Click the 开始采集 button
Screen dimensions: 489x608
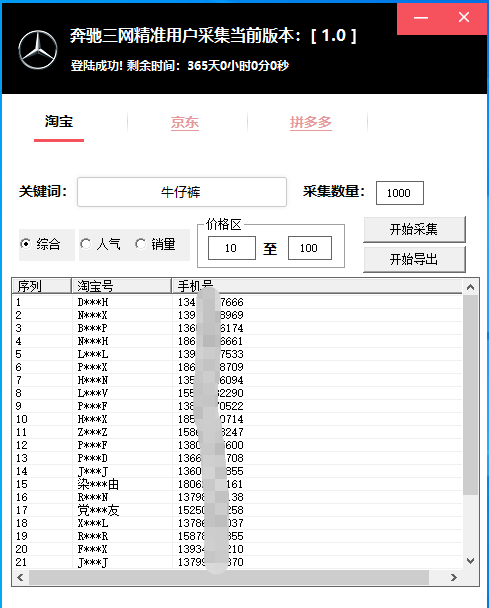pyautogui.click(x=414, y=230)
